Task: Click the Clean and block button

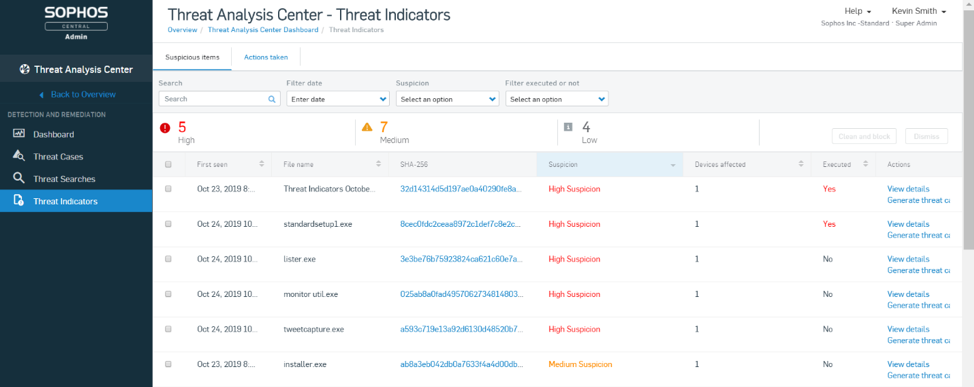Action: [x=864, y=137]
